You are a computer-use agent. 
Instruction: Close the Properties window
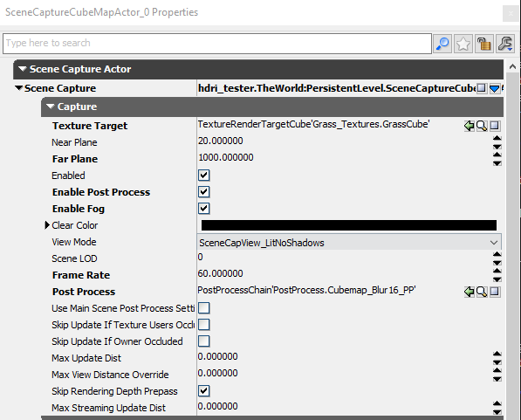click(511, 14)
